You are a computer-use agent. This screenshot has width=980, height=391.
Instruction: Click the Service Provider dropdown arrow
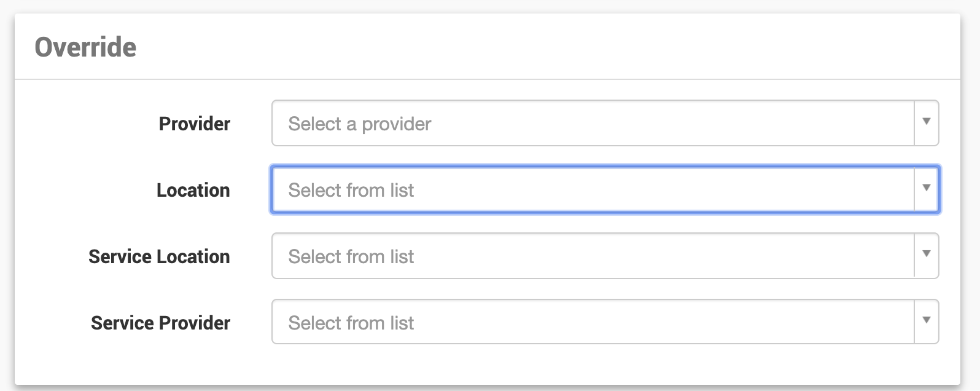click(x=926, y=321)
